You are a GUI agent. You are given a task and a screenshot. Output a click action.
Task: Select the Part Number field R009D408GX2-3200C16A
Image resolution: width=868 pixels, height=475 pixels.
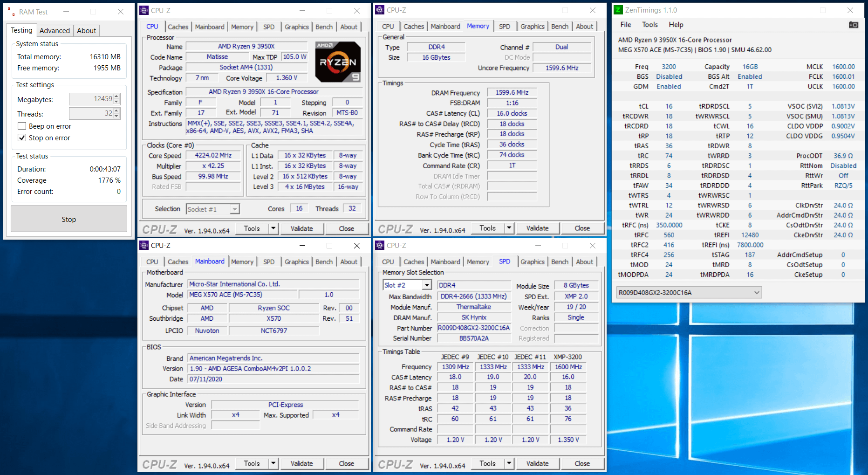click(x=474, y=328)
